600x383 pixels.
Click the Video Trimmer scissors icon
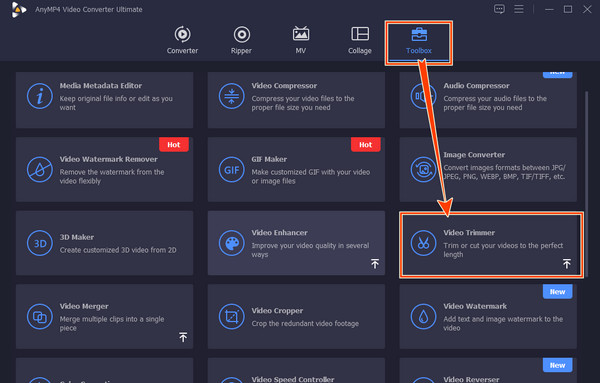pyautogui.click(x=423, y=243)
